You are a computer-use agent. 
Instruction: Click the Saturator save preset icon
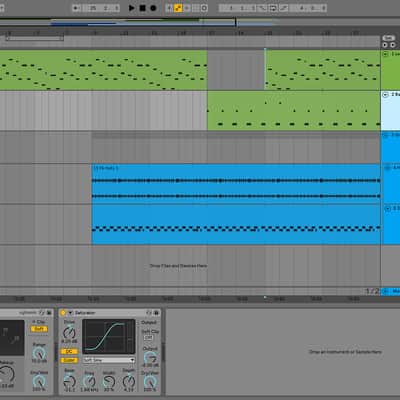(156, 313)
